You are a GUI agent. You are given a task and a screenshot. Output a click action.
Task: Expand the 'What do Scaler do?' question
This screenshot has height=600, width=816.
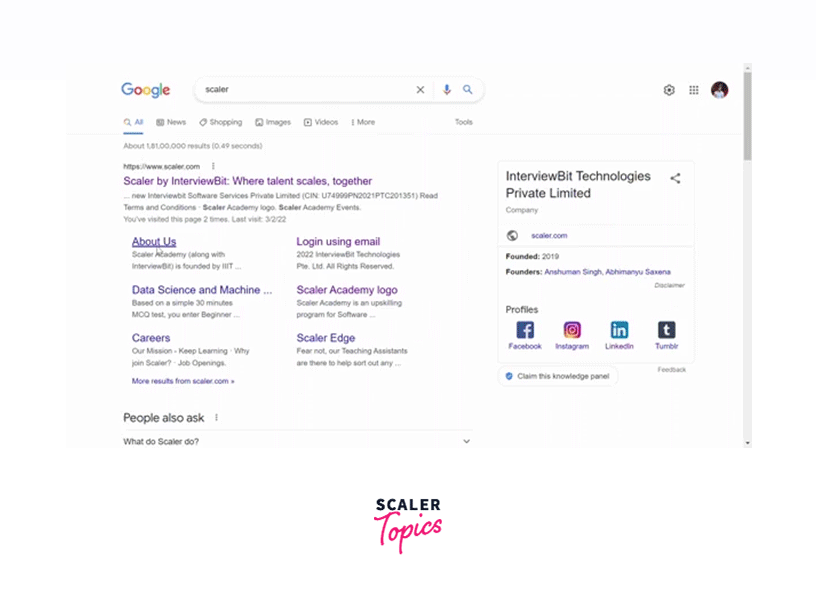coord(466,441)
